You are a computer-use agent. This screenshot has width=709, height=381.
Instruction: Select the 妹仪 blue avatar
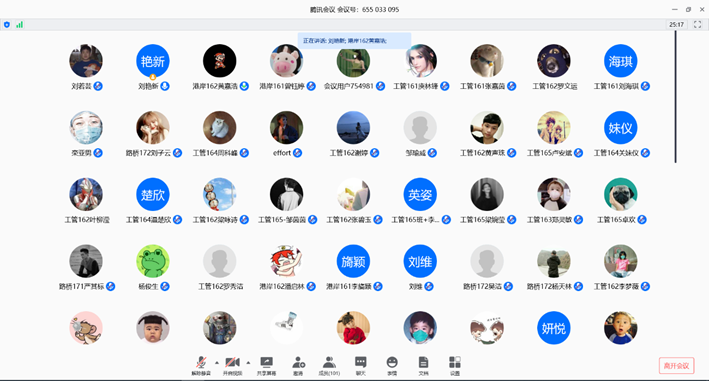620,127
